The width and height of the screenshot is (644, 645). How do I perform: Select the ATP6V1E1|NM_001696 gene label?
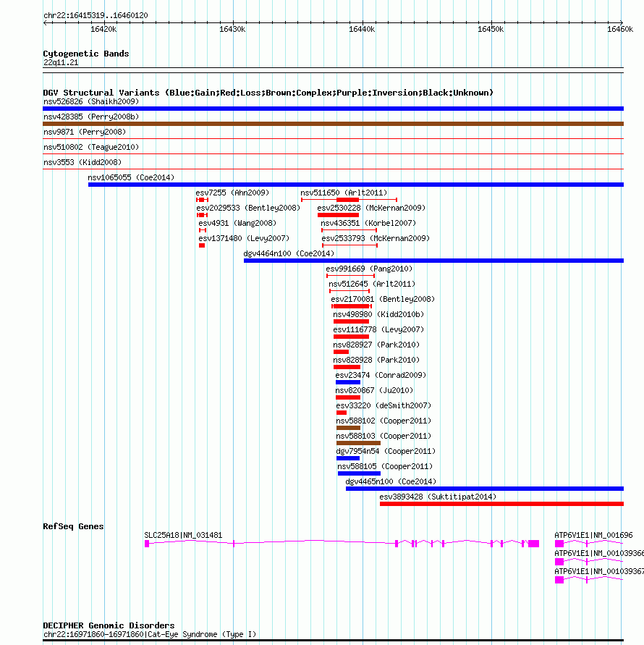[x=593, y=536]
